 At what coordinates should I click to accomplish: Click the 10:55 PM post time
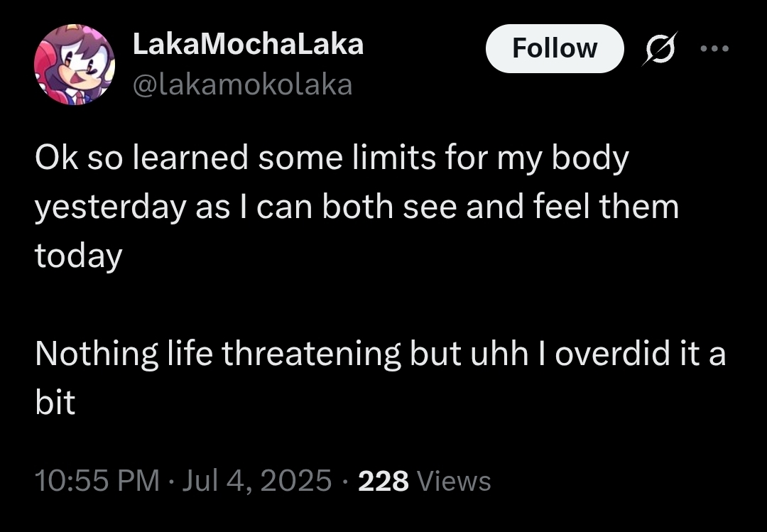pyautogui.click(x=97, y=480)
